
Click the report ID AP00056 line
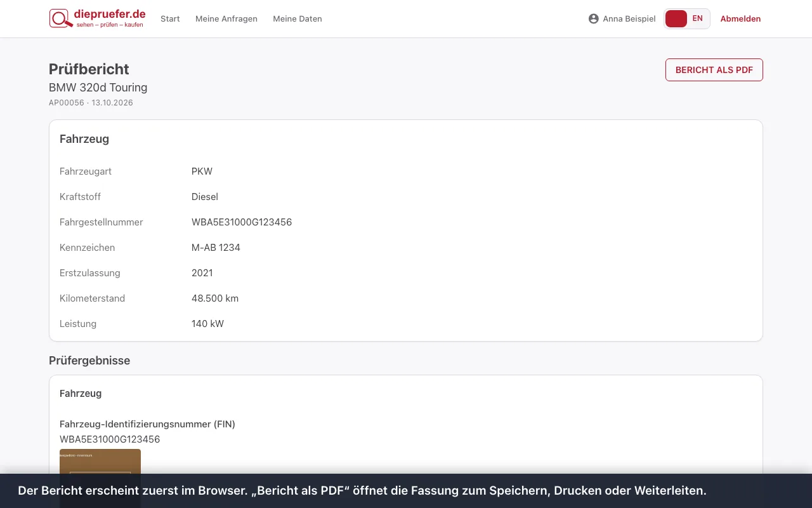91,103
